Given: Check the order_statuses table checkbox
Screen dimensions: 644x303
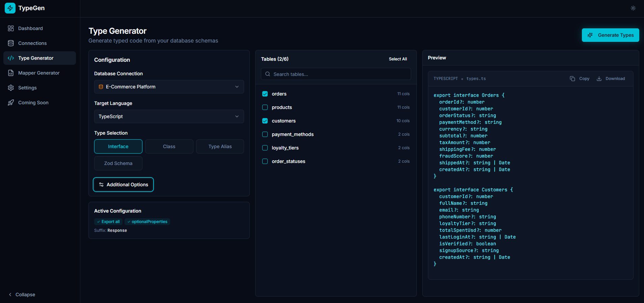Looking at the screenshot, I should 265,161.
